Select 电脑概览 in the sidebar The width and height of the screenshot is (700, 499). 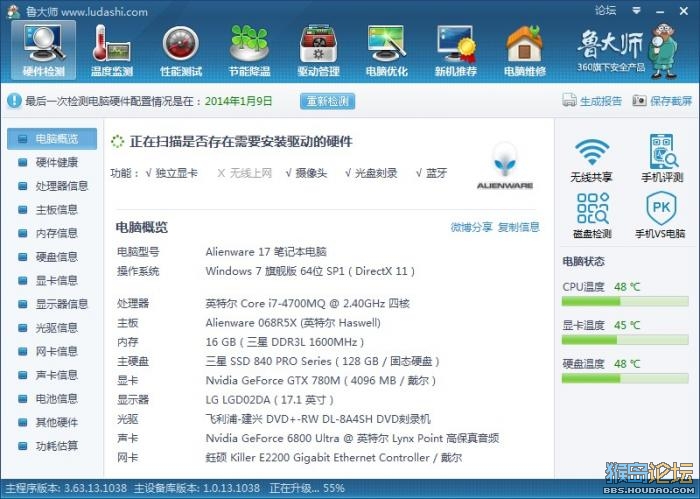pos(52,139)
